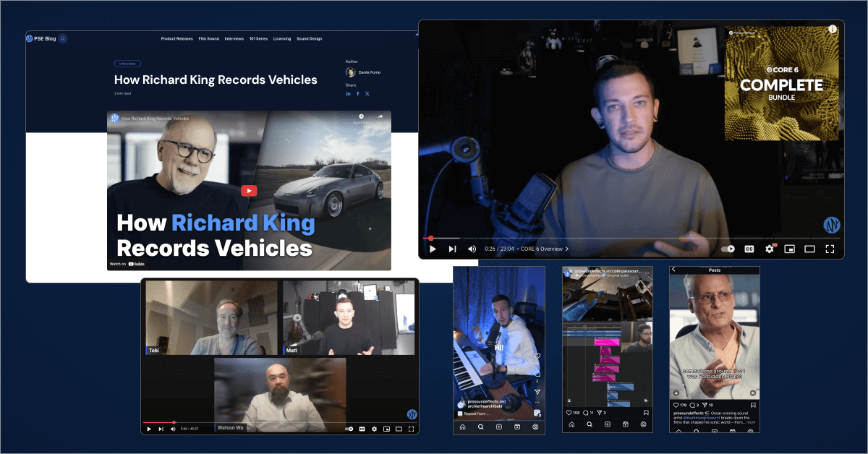
Task: Open comments on the post with 179 likes
Action: click(694, 405)
